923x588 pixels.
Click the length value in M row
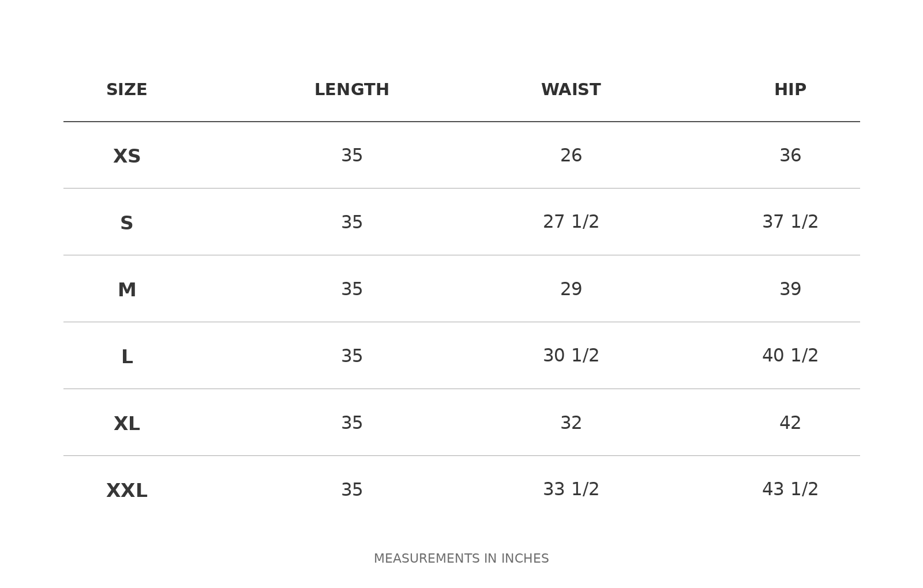click(352, 289)
